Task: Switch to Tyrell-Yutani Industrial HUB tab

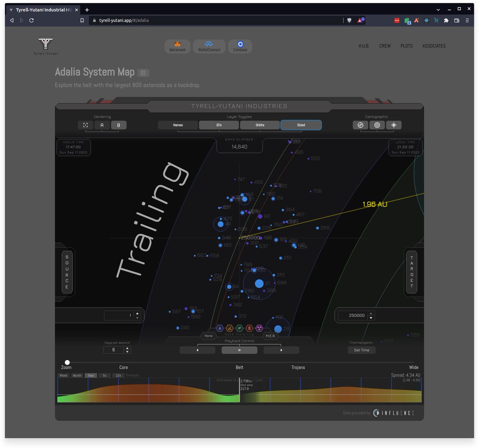Action: 44,10
